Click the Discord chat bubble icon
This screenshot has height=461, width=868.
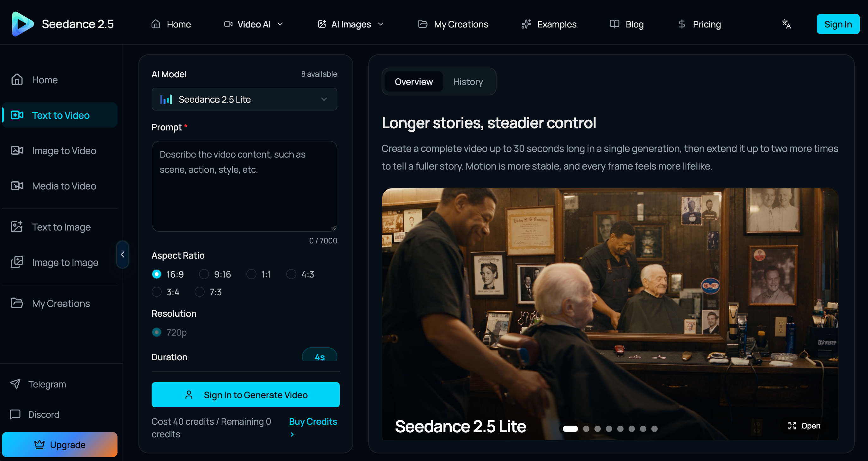tap(15, 414)
